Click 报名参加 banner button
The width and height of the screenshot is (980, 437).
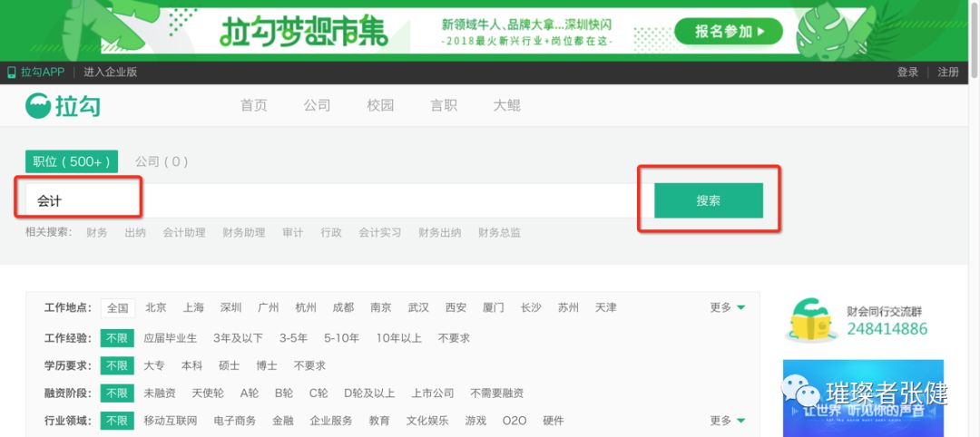(x=730, y=31)
